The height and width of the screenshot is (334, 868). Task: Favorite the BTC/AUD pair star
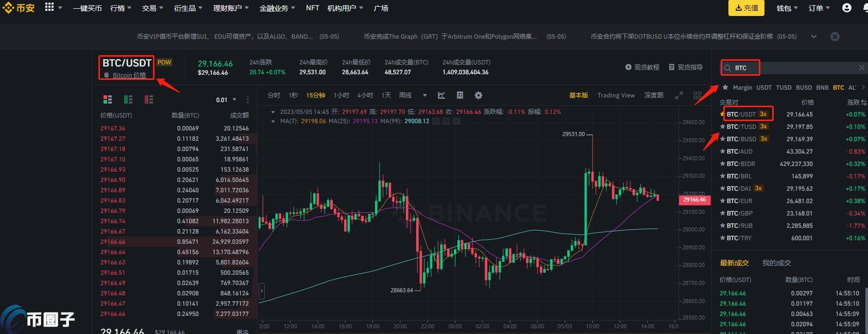tap(722, 152)
